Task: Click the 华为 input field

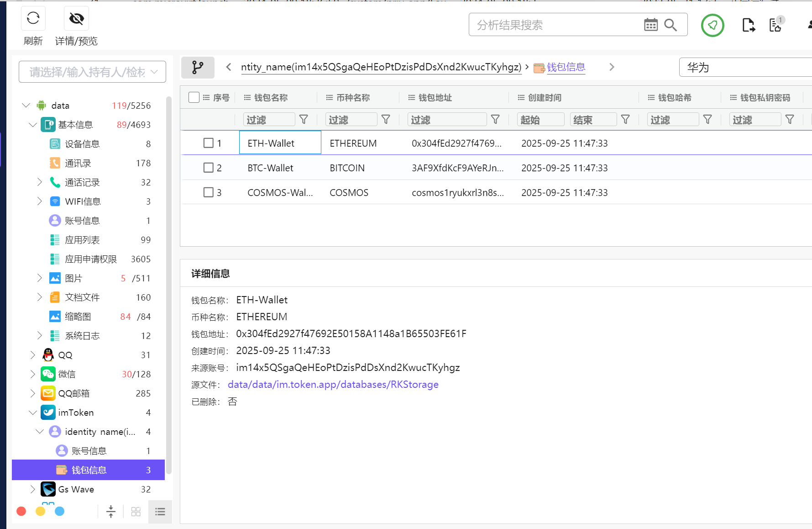Action: click(746, 67)
